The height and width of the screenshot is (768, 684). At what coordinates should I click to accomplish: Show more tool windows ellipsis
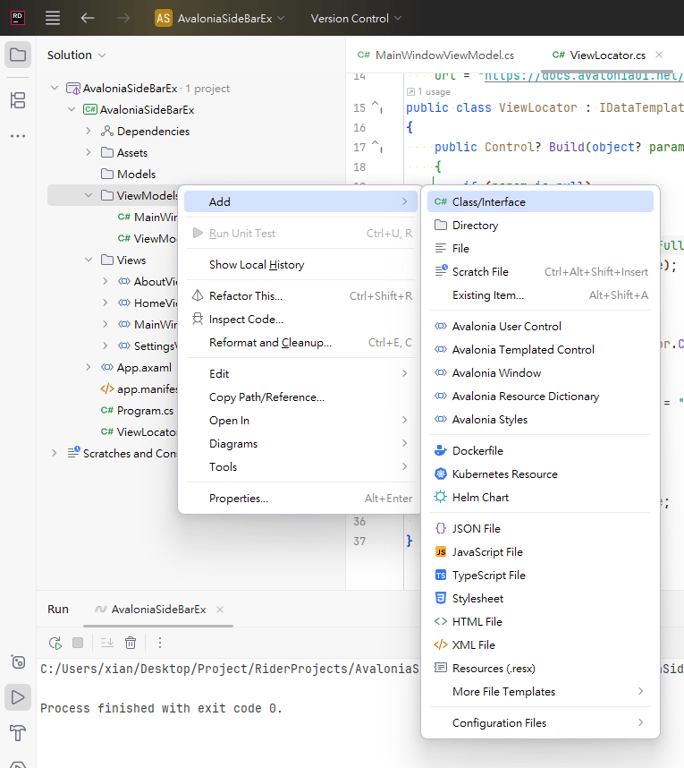coord(18,136)
